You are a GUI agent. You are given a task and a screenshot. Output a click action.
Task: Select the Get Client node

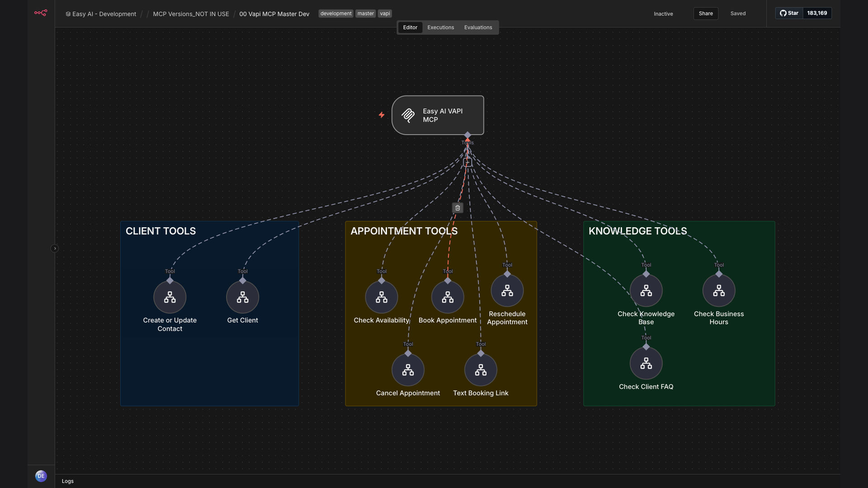click(243, 297)
